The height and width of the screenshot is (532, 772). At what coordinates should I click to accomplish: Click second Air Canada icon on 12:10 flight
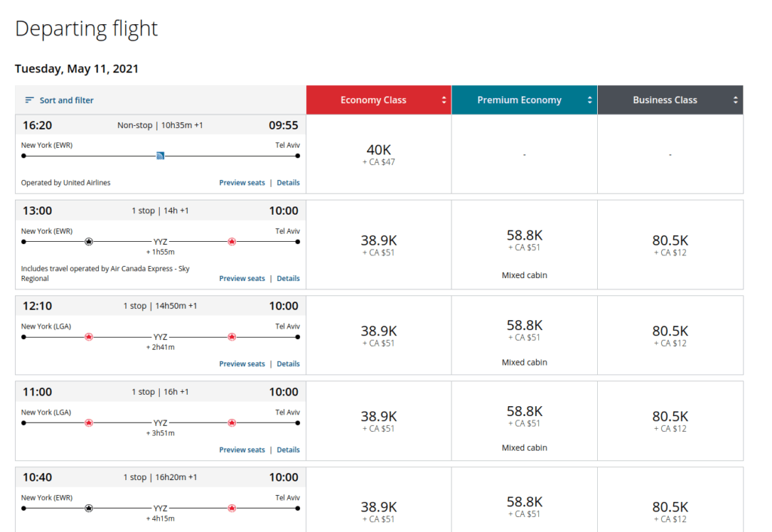(x=232, y=337)
